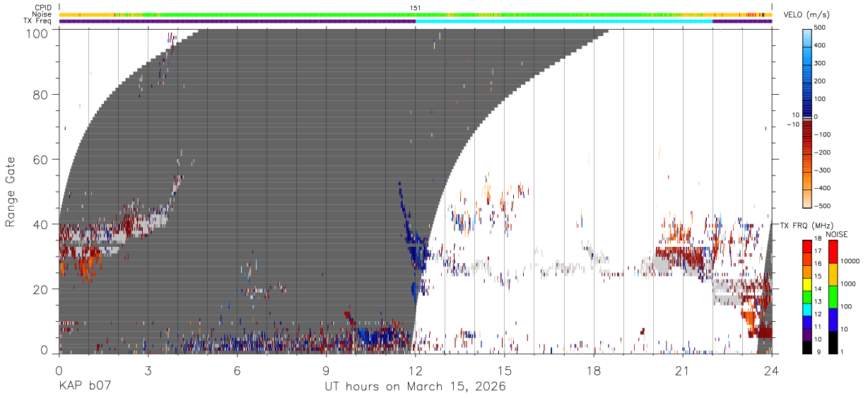The width and height of the screenshot is (868, 401).
Task: Click the x-axis tick label '15'
Action: tap(504, 371)
